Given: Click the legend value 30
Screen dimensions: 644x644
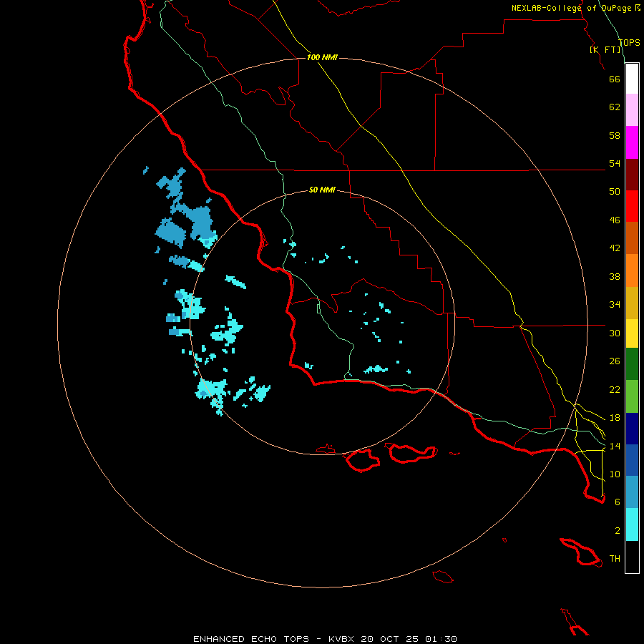Looking at the screenshot, I should coord(615,333).
